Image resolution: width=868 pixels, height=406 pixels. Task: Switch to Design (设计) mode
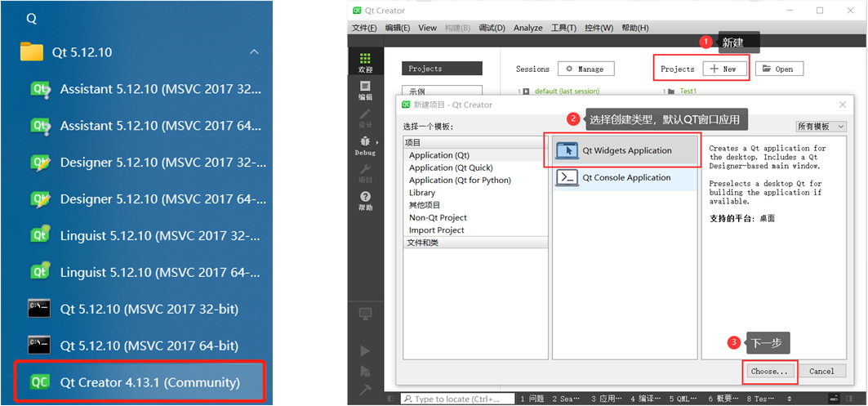click(365, 118)
